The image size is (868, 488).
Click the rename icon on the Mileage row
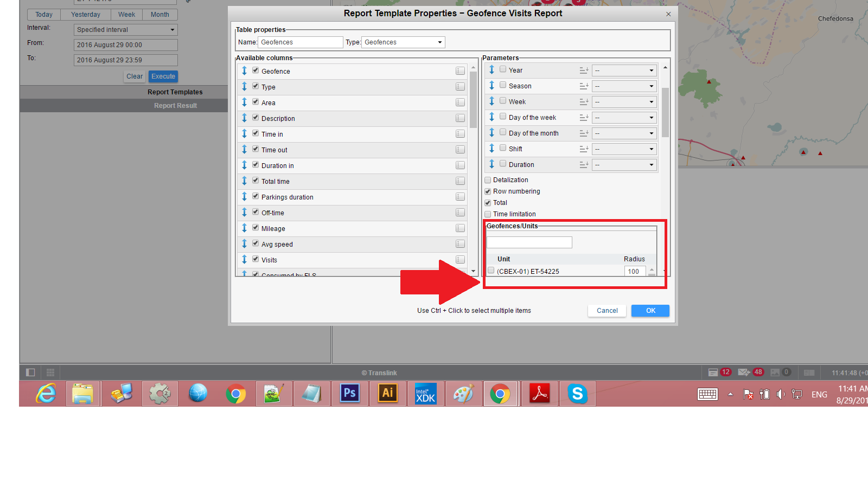(x=460, y=228)
